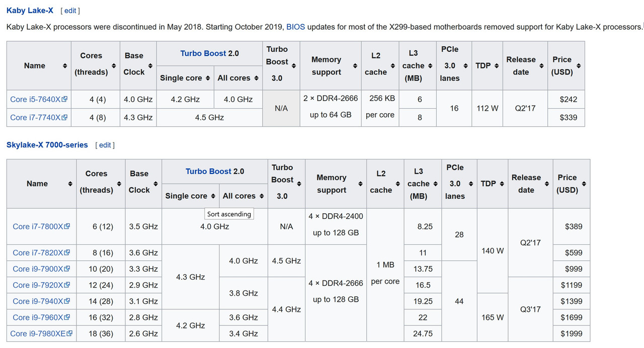Screen dimensions: 644x348
Task: Sort Skylake-X L3 cache column arrows
Action: coord(435,184)
